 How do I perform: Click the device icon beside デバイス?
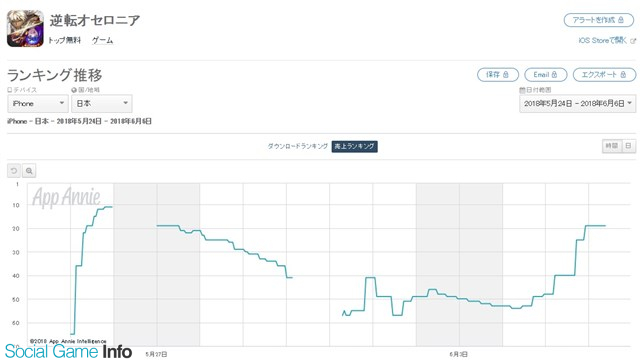tap(10, 90)
